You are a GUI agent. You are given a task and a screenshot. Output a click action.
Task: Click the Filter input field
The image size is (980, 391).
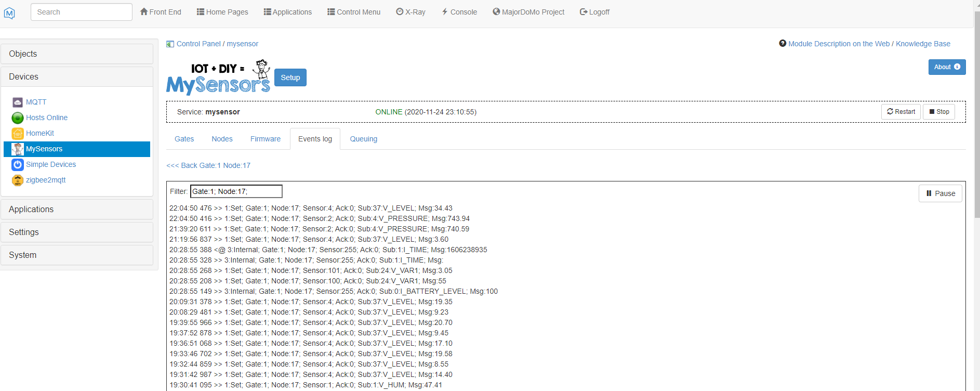point(236,191)
